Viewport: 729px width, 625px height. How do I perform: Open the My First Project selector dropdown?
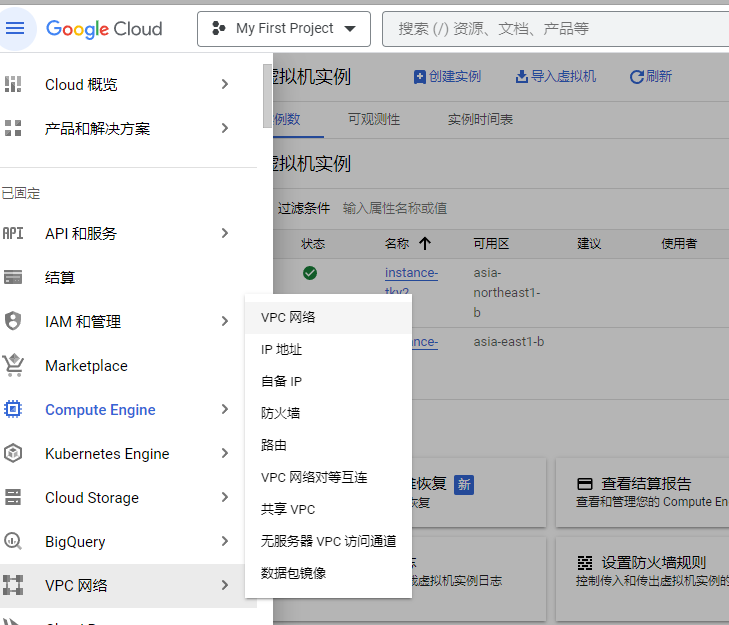pyautogui.click(x=284, y=29)
